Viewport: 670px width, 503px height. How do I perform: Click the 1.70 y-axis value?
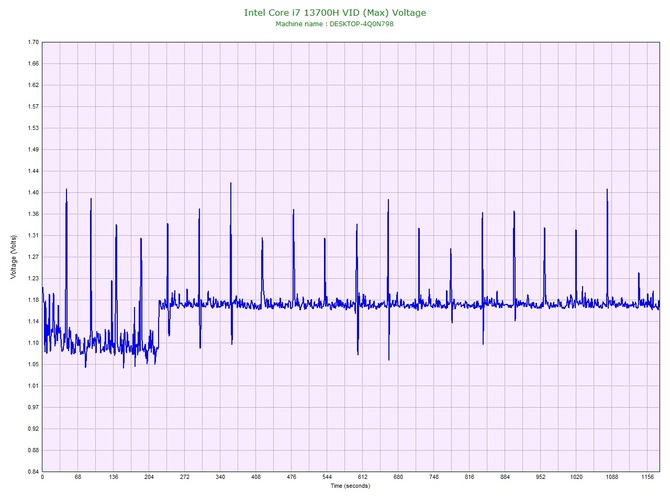click(33, 42)
